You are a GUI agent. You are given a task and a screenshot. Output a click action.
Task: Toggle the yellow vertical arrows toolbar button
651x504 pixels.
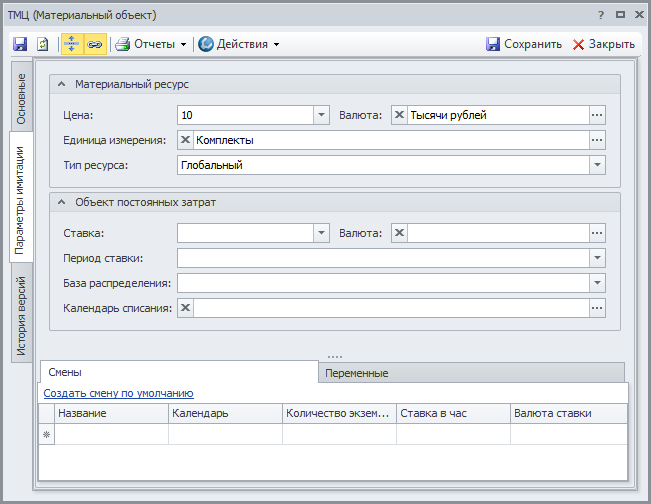pos(72,44)
